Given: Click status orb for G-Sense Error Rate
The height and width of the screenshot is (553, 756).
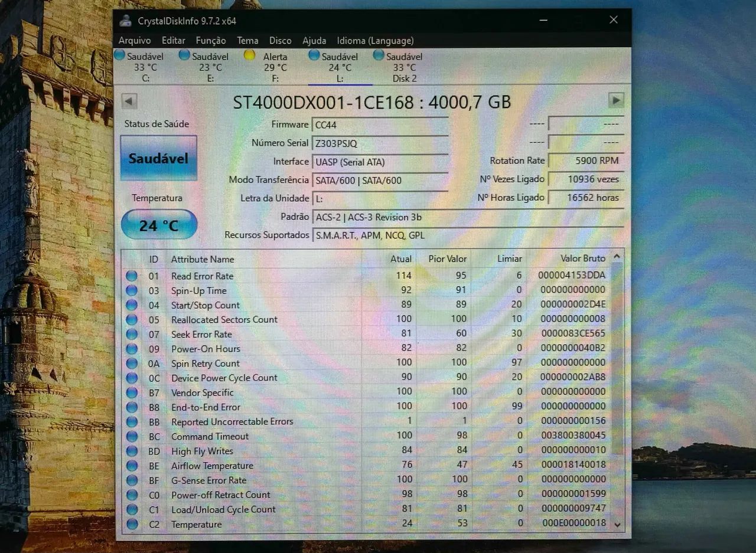Looking at the screenshot, I should click(131, 480).
